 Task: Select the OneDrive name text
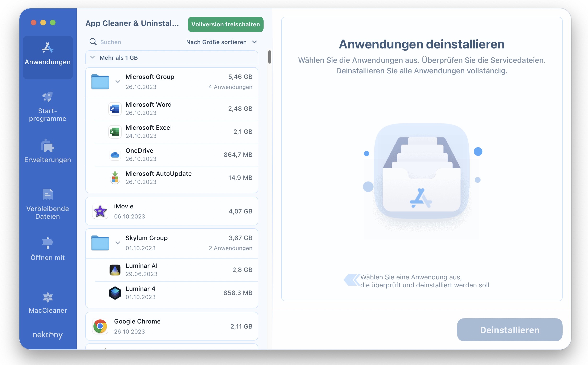pyautogui.click(x=139, y=150)
